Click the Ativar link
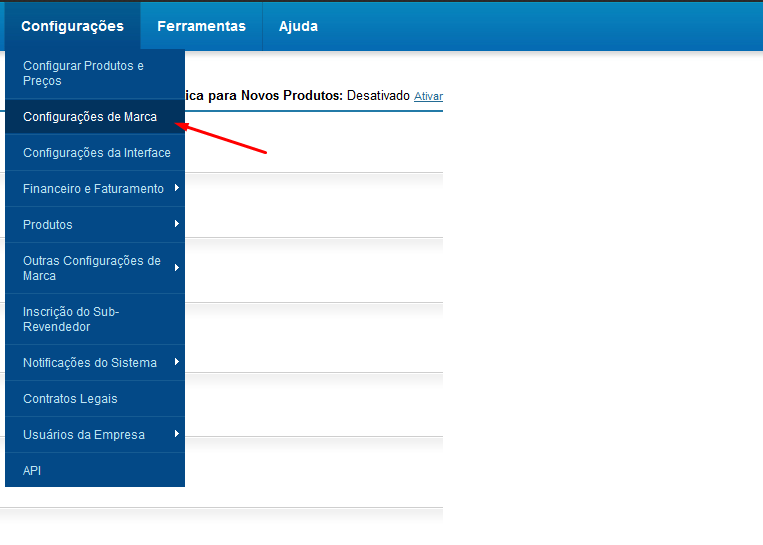763x545 pixels. [428, 96]
